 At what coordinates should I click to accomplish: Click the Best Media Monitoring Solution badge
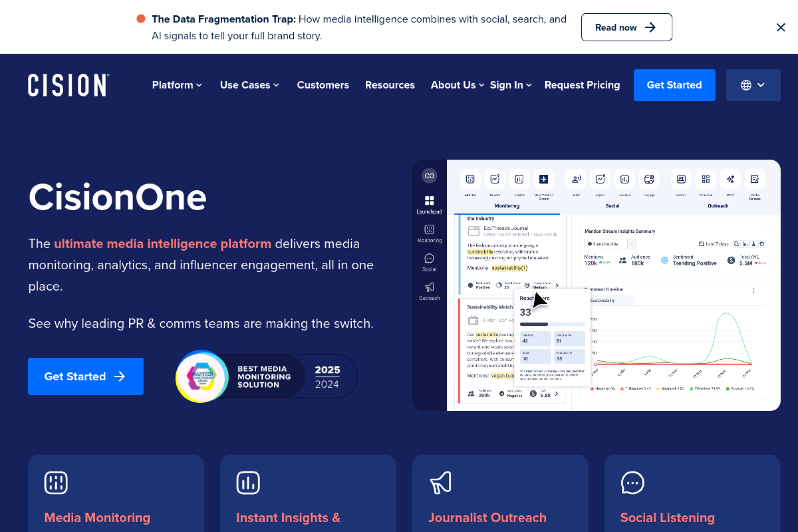[266, 376]
